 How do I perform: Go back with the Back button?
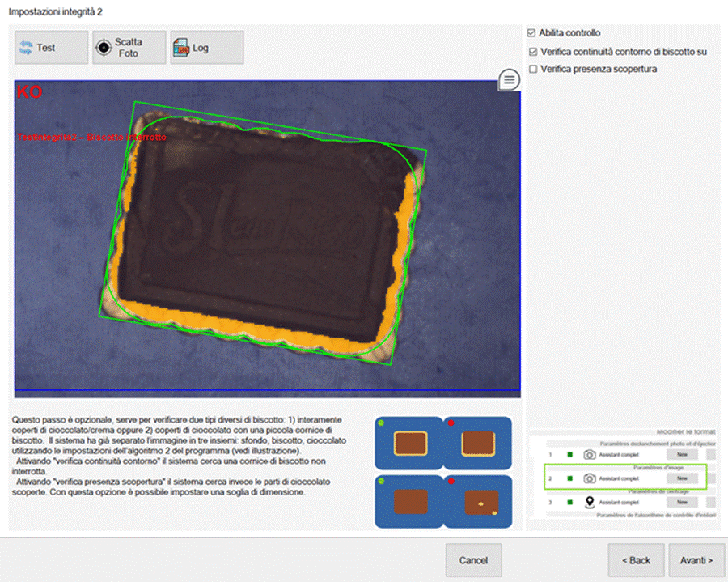pyautogui.click(x=636, y=560)
